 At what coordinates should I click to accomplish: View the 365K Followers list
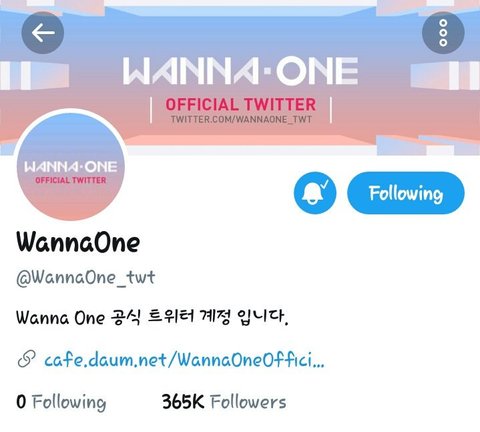coord(224,401)
